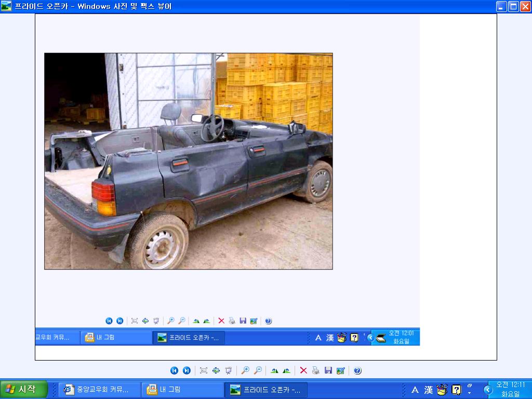Open the 시작 Start menu
Screen dimensions: 532x399
pyautogui.click(x=24, y=390)
